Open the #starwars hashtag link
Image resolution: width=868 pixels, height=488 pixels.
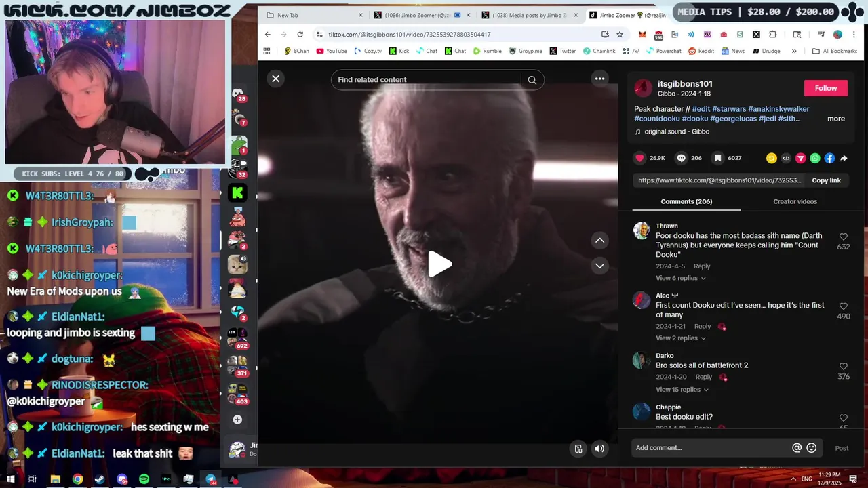coord(729,109)
